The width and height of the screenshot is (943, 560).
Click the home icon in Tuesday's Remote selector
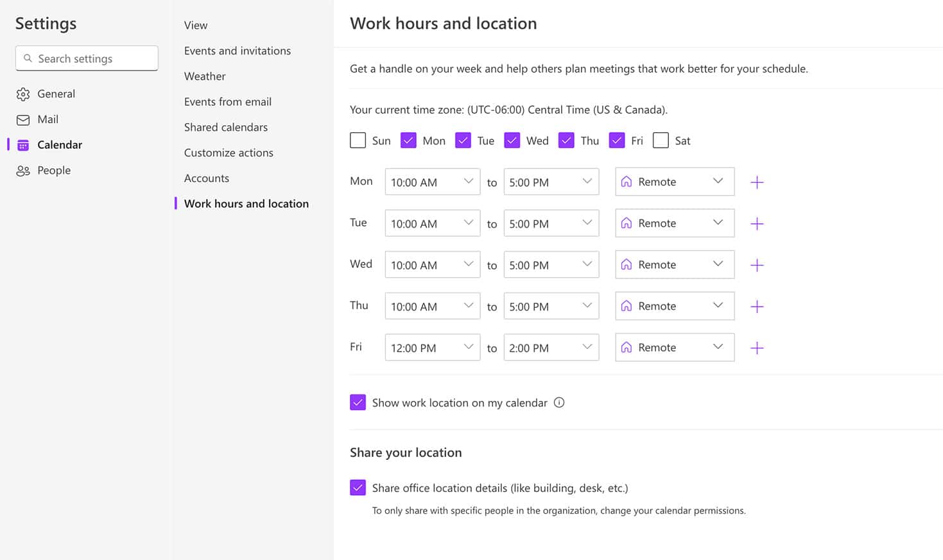pos(627,223)
